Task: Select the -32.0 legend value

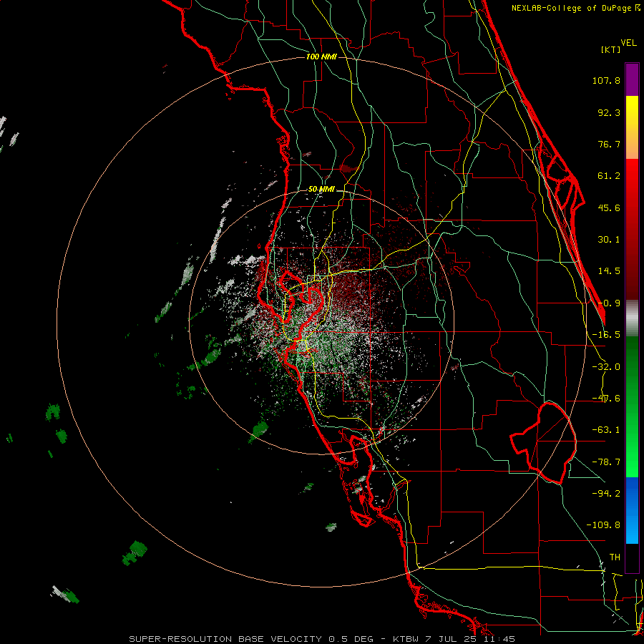Action: point(606,367)
